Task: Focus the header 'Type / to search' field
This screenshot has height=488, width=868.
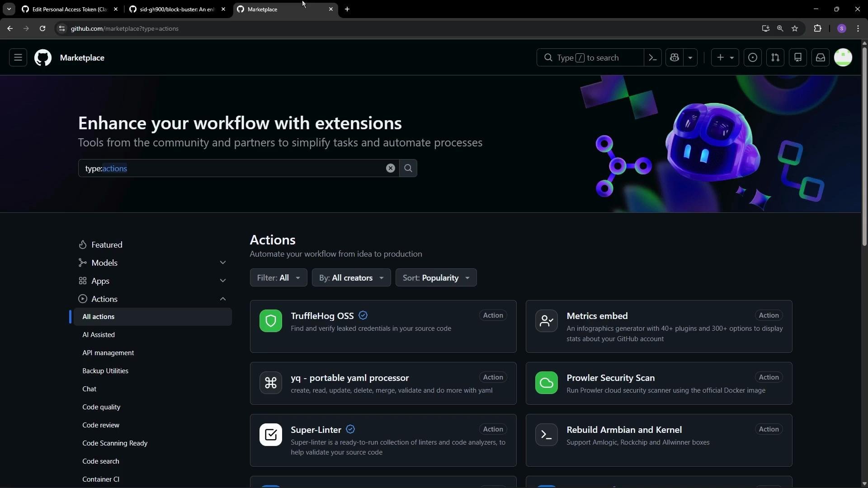Action: [x=590, y=58]
